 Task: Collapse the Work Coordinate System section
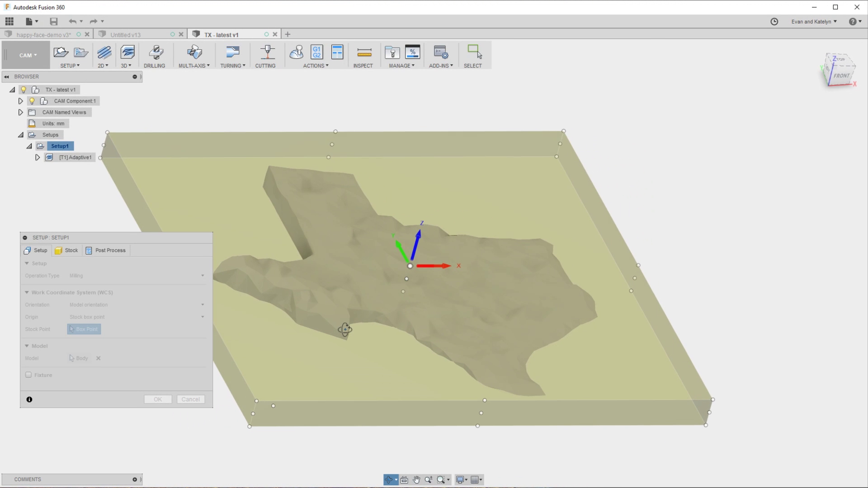(x=26, y=292)
